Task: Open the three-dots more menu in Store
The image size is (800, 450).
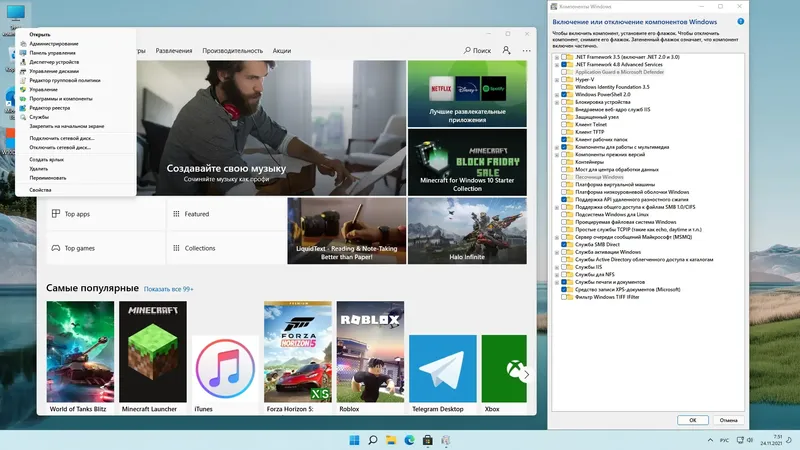Action: pos(527,51)
